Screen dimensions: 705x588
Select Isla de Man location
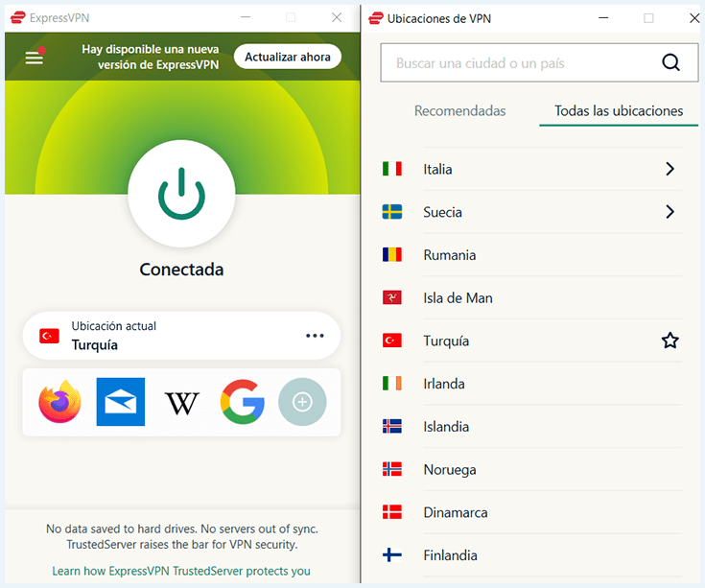[531, 297]
